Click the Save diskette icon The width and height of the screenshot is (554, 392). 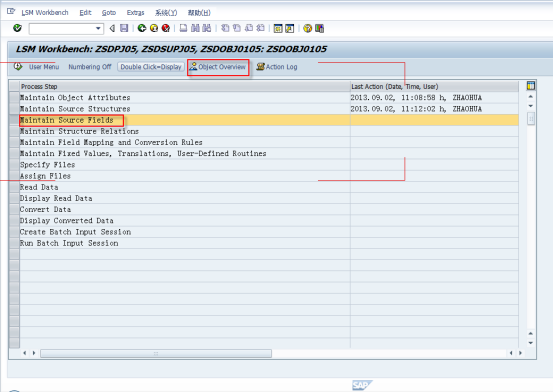pyautogui.click(x=124, y=28)
